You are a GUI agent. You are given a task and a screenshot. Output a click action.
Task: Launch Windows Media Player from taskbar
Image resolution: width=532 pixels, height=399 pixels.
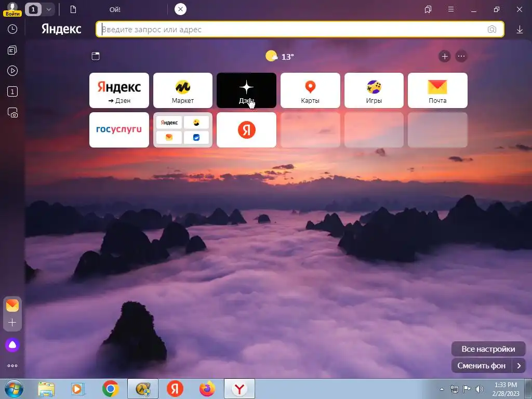pos(78,389)
